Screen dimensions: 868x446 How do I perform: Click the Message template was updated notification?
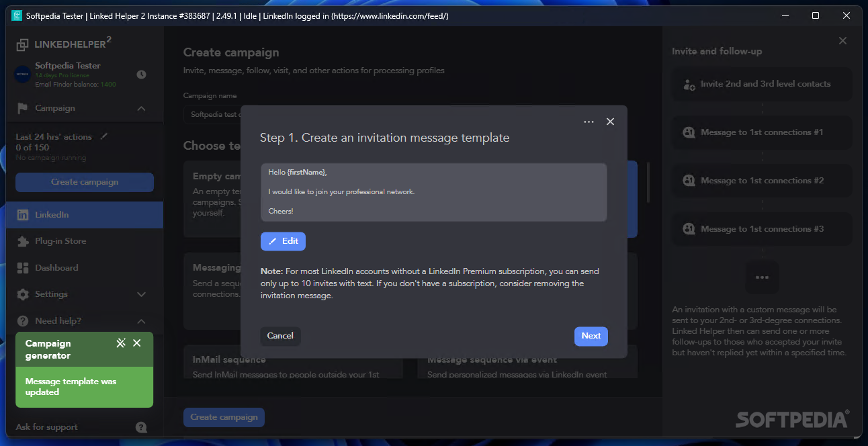(x=85, y=387)
